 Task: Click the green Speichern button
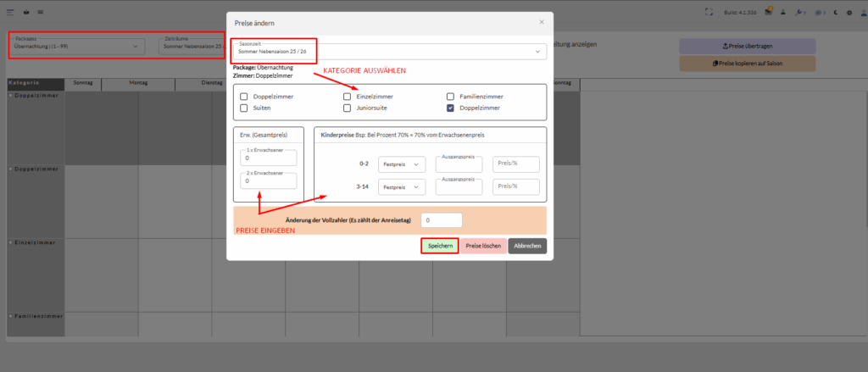pyautogui.click(x=439, y=246)
